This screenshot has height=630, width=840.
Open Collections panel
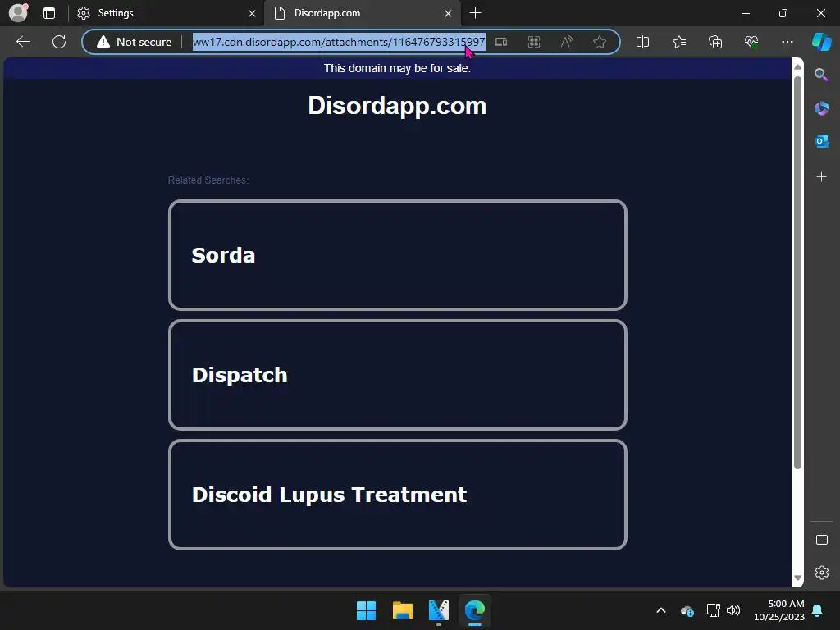(x=715, y=42)
